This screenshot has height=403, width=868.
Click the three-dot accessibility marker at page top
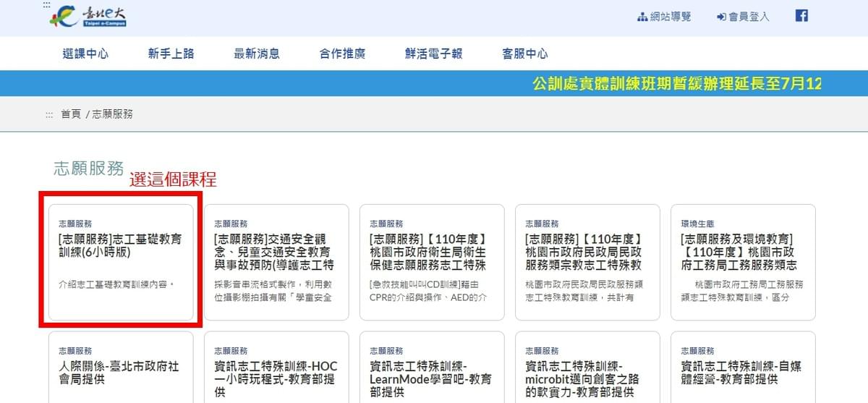point(47,4)
